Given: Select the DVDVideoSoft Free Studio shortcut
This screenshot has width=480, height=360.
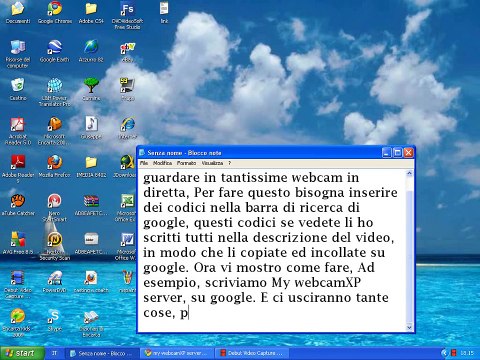Looking at the screenshot, I should coord(127,9).
